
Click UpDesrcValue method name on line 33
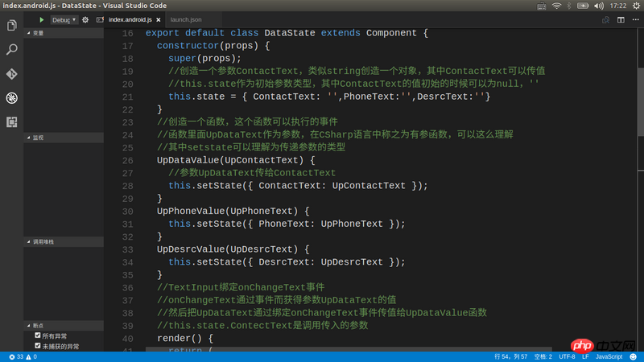[191, 249]
